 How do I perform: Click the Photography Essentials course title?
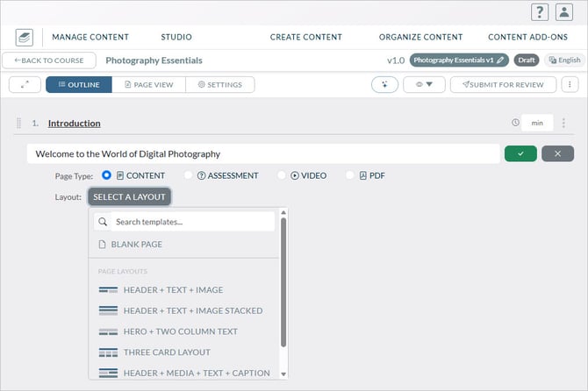tap(154, 60)
